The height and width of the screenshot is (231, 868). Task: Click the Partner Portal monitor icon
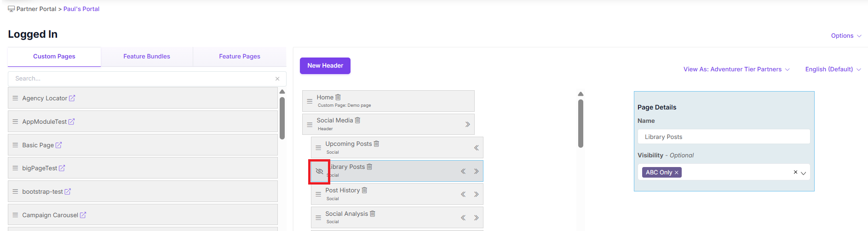pyautogui.click(x=11, y=9)
